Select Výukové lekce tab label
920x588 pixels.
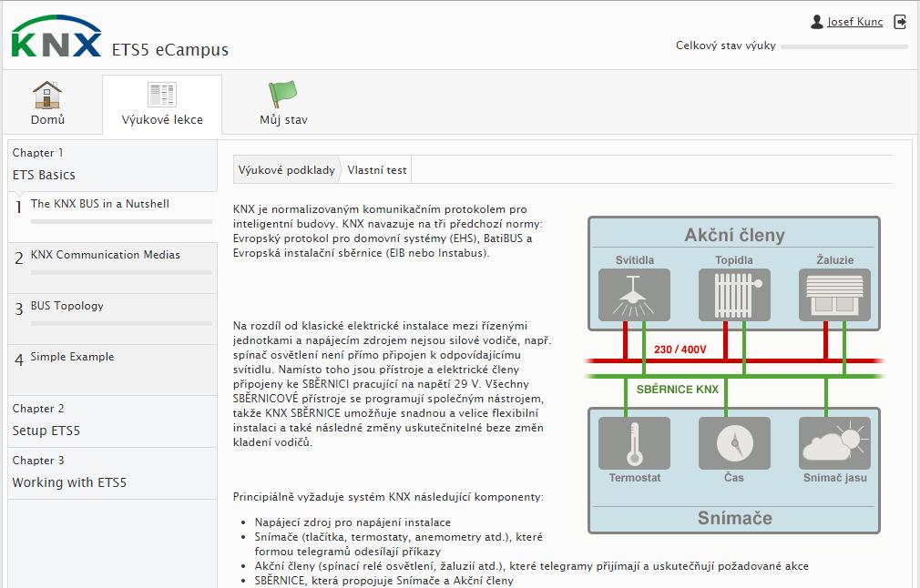tap(162, 119)
